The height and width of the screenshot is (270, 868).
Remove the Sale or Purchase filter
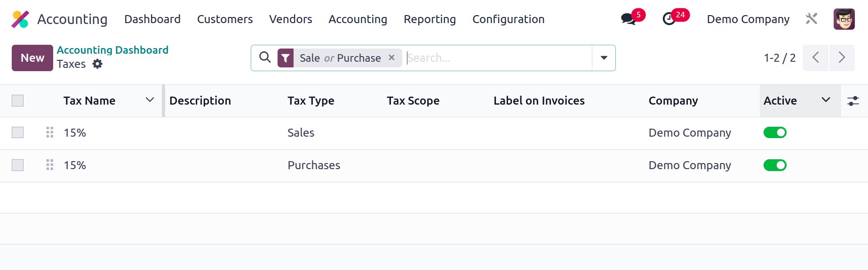(x=391, y=57)
